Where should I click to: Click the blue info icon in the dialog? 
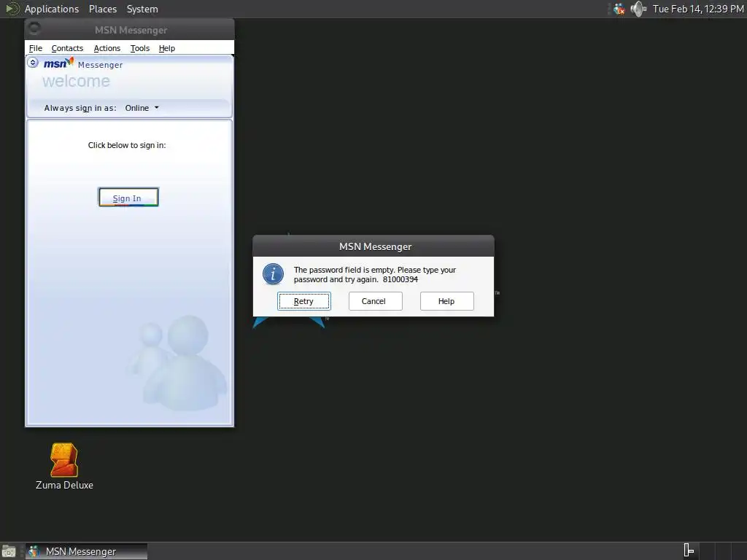pyautogui.click(x=273, y=274)
